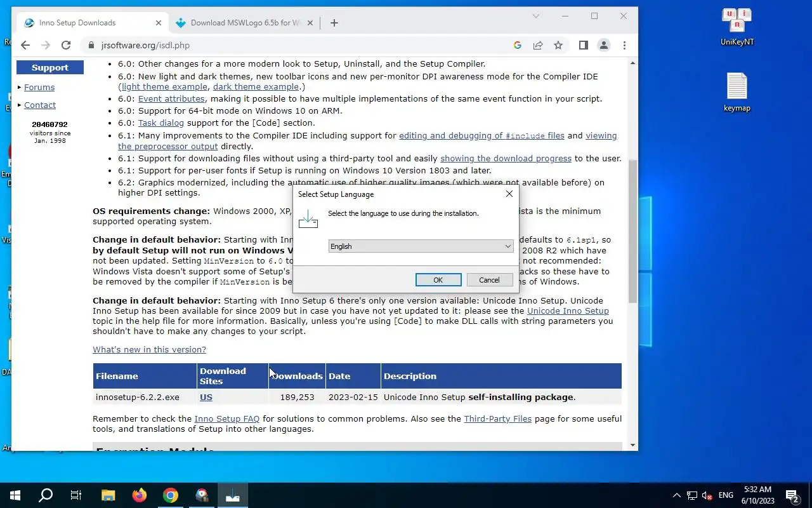The width and height of the screenshot is (812, 508).
Task: Open light theme example link
Action: 164,87
